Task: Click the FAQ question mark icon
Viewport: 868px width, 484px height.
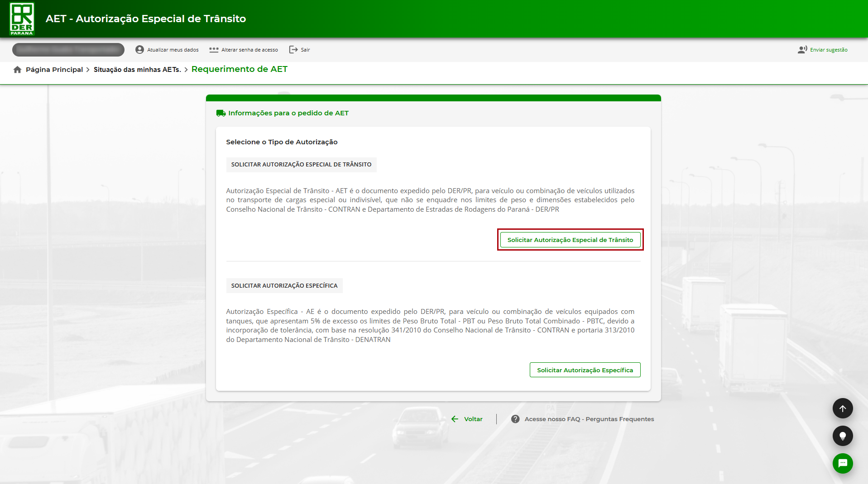Action: tap(515, 419)
